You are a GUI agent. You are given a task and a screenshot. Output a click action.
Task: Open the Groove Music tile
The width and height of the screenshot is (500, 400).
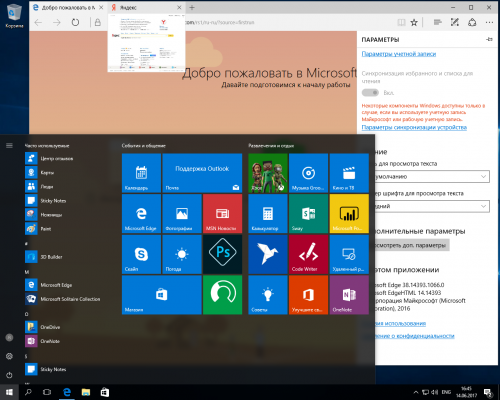tap(308, 173)
